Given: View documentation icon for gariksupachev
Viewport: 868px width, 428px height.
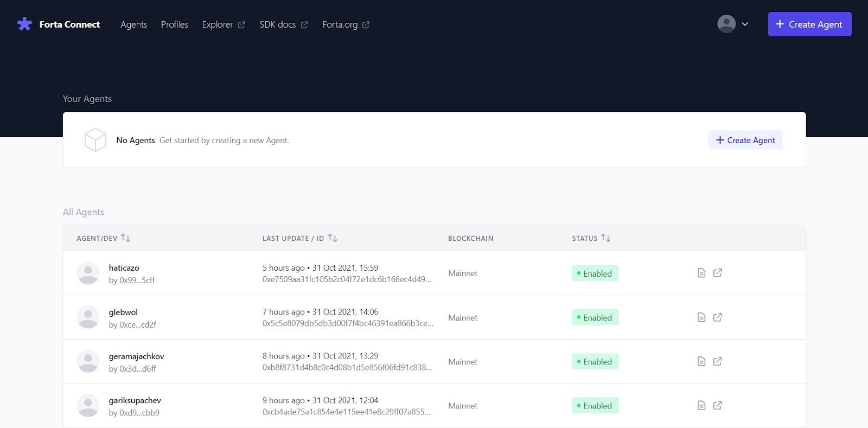Looking at the screenshot, I should click(x=701, y=405).
